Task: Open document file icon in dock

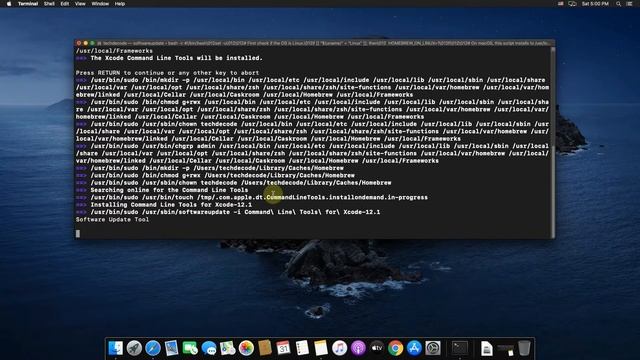Action: 487,349
